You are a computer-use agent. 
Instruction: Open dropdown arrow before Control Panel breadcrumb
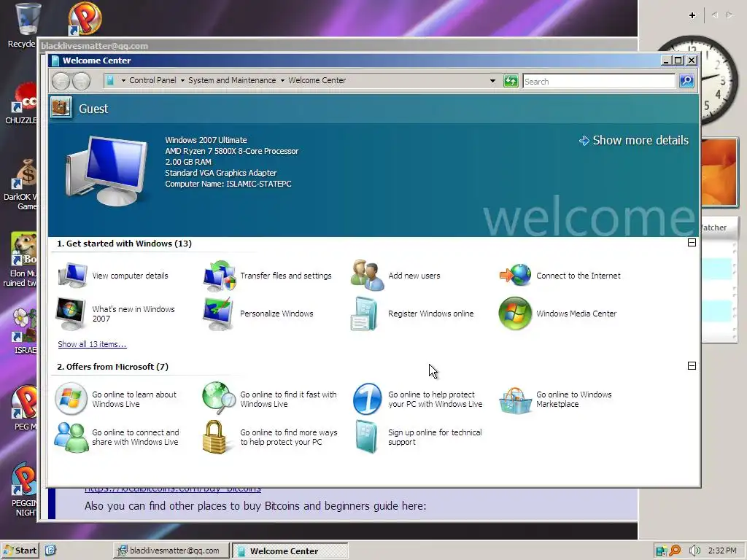tap(123, 80)
